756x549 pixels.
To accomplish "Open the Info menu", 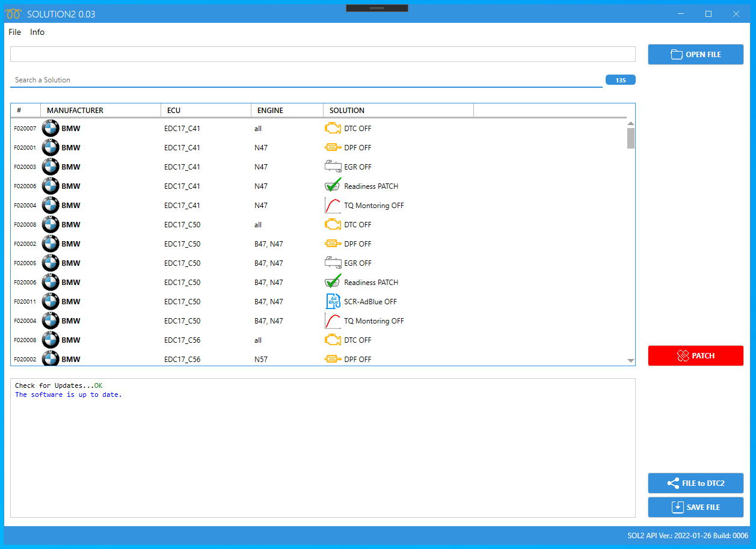I will [x=37, y=32].
